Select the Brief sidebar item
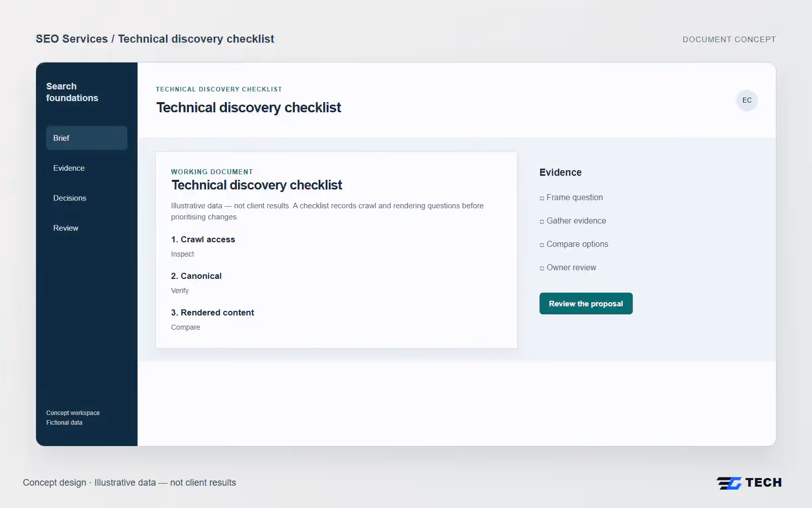The image size is (812, 508). [x=87, y=138]
